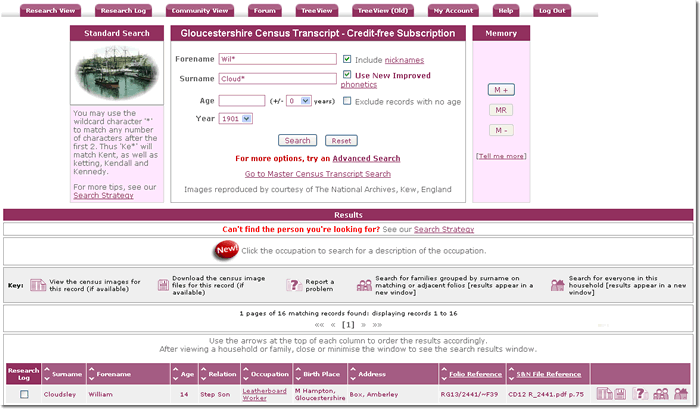
Task: Click the Reset button
Action: (x=341, y=140)
